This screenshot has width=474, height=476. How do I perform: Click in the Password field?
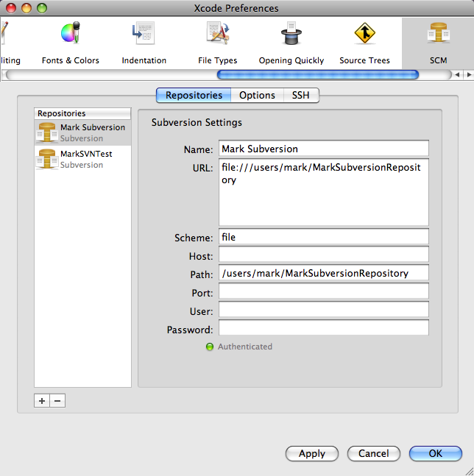click(324, 328)
